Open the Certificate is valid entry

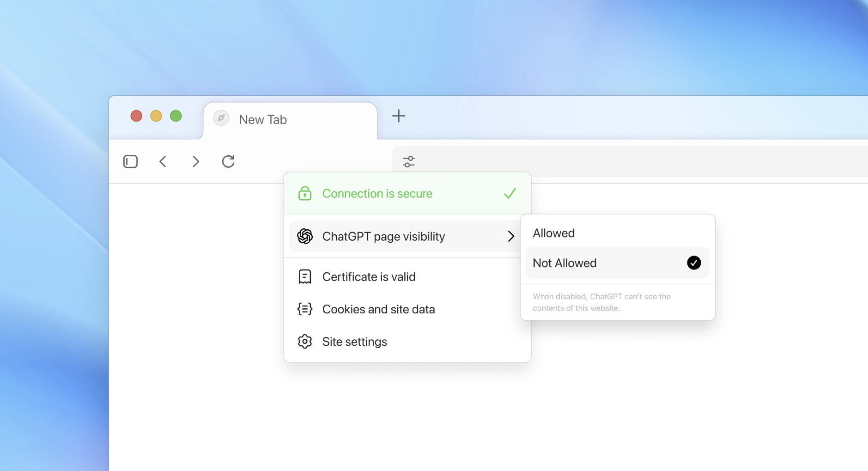coord(369,276)
